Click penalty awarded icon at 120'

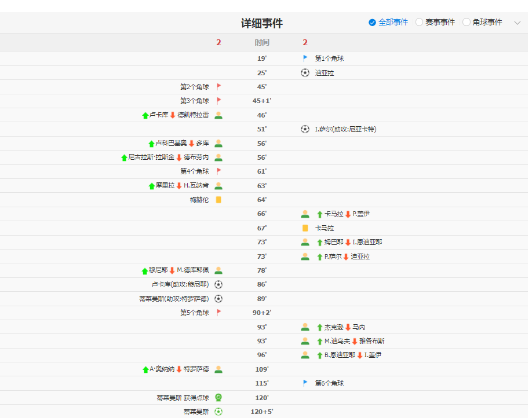218,397
